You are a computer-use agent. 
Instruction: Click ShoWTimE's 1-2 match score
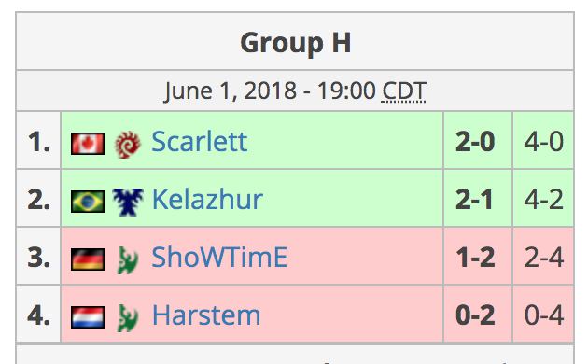pos(475,258)
